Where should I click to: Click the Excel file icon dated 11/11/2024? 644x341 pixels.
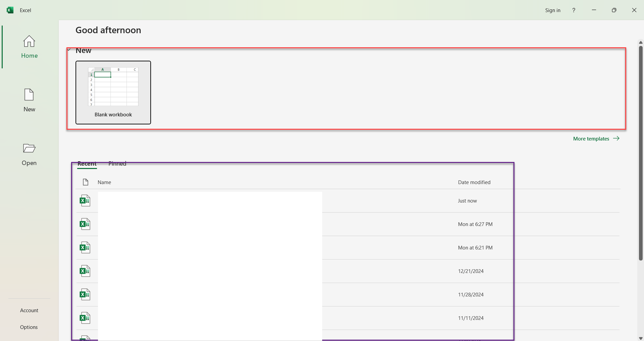point(85,318)
